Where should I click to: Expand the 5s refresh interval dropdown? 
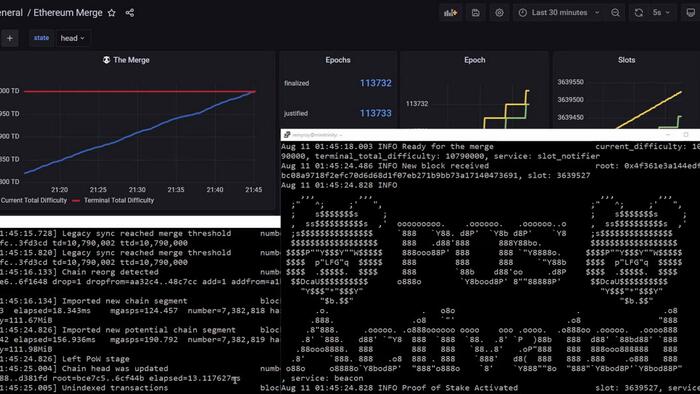coord(661,13)
